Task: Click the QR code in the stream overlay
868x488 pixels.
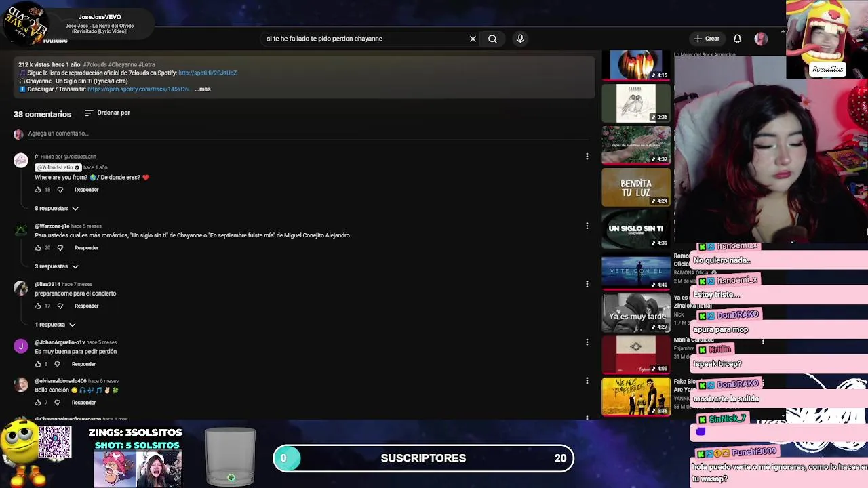Action: [x=54, y=443]
